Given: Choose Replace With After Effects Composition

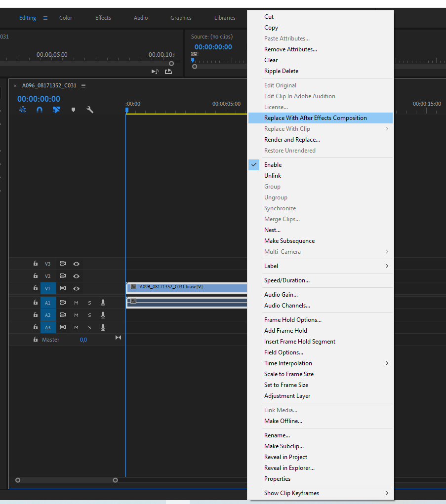Looking at the screenshot, I should pos(315,118).
